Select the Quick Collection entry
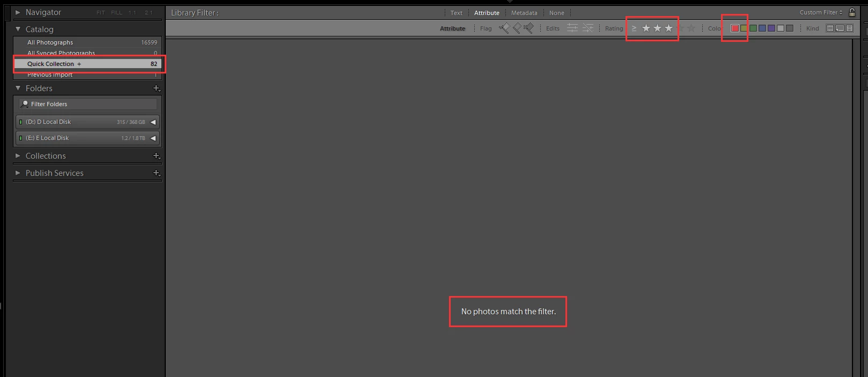Image resolution: width=868 pixels, height=377 pixels. pos(87,64)
